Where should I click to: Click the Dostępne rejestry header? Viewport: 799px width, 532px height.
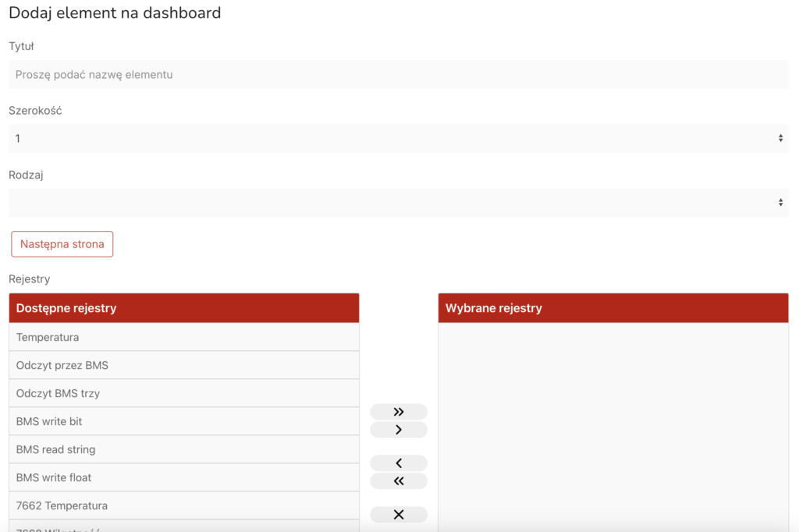[x=184, y=308]
